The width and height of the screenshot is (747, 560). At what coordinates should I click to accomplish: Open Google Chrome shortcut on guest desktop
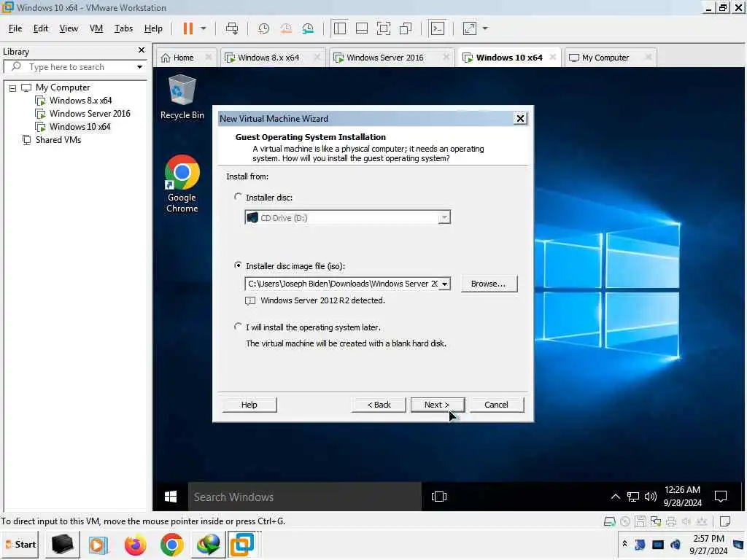pyautogui.click(x=182, y=184)
